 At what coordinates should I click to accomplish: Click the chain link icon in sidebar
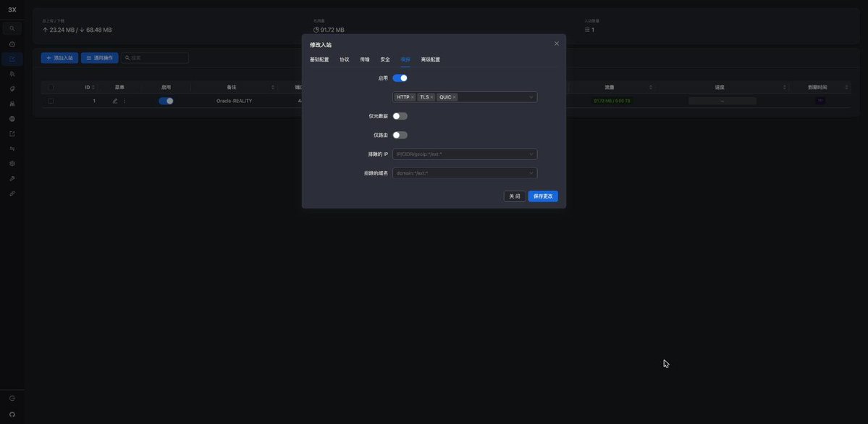click(x=12, y=194)
